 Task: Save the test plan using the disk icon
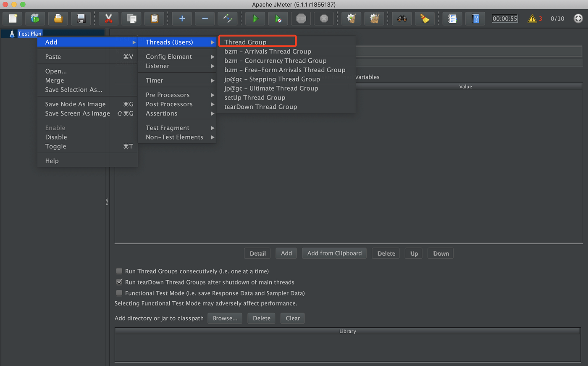pyautogui.click(x=81, y=18)
